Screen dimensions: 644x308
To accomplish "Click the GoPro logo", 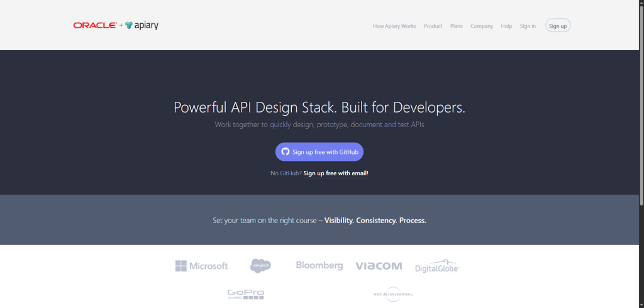I will 245,294.
